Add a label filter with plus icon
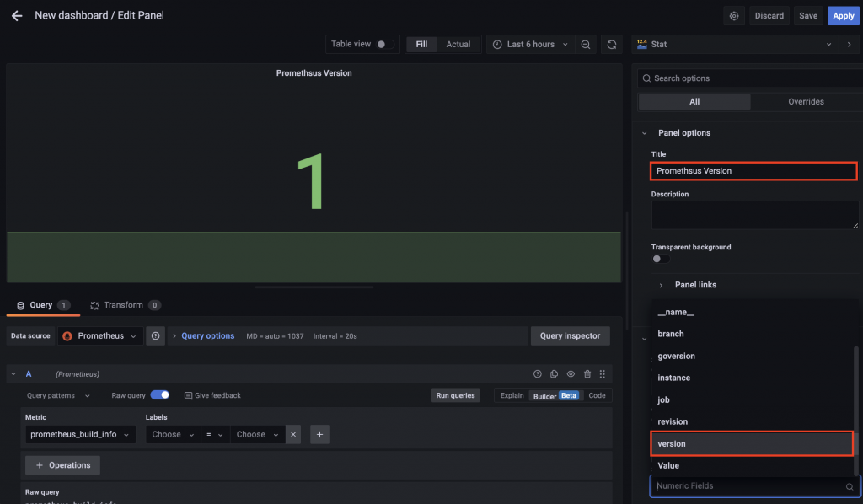This screenshot has width=863, height=504. click(319, 435)
